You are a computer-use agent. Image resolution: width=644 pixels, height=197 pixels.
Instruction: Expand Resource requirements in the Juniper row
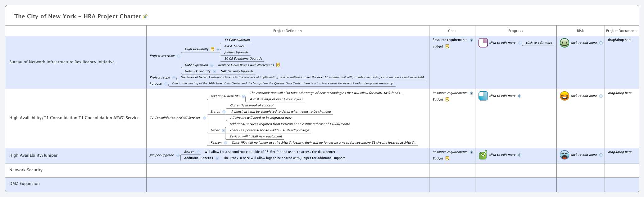(x=471, y=152)
